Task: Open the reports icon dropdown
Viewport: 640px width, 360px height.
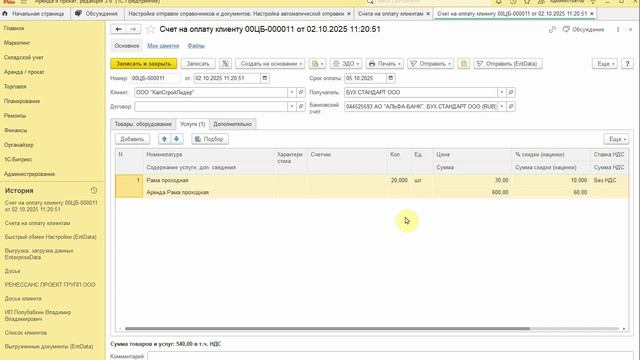Action: coord(317,64)
